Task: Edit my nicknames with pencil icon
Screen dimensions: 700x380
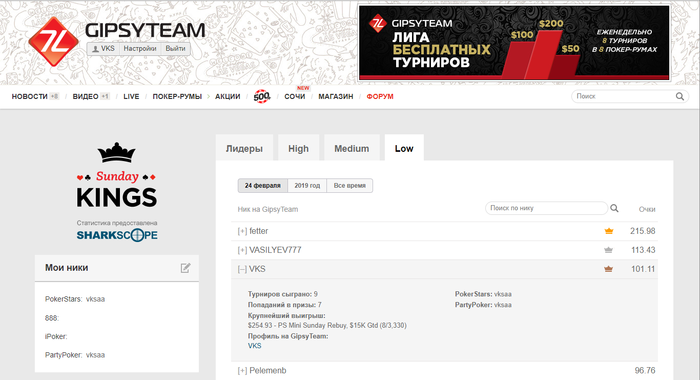Action: [185, 268]
